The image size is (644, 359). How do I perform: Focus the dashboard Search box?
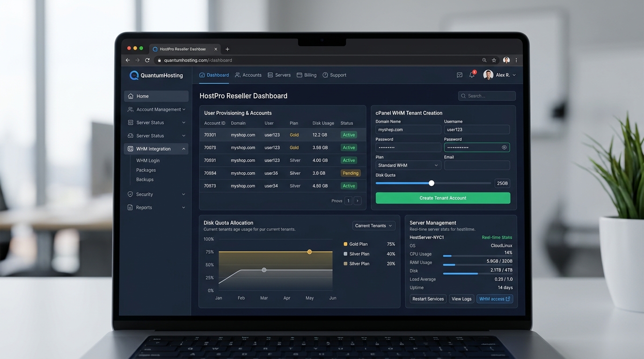pyautogui.click(x=487, y=96)
